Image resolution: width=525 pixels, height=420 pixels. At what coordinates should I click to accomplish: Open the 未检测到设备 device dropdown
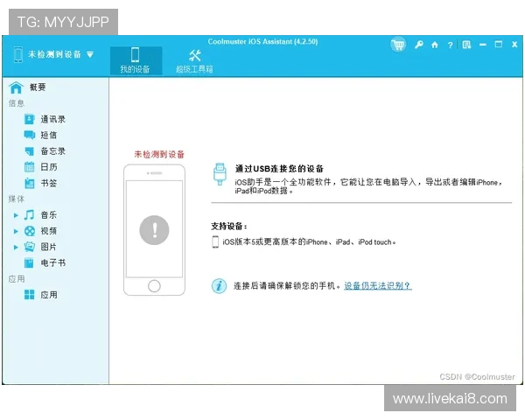click(90, 54)
